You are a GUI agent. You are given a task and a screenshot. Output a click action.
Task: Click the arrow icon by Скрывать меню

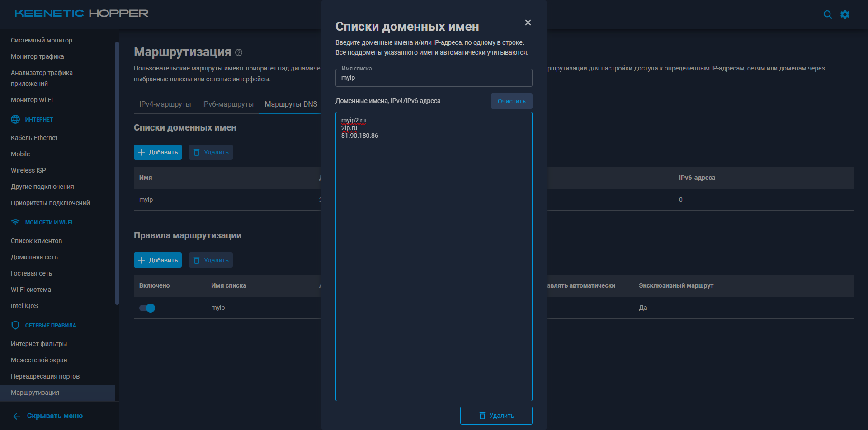(x=17, y=416)
